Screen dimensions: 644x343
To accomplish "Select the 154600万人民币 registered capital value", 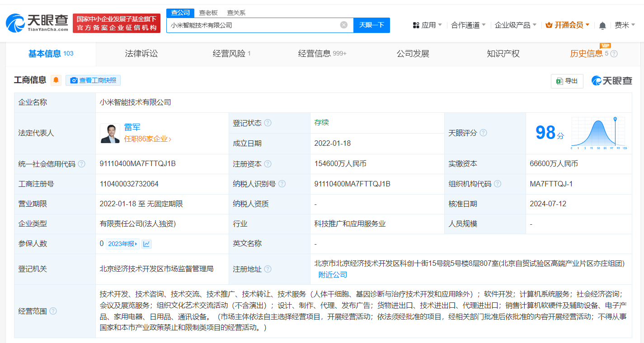I will [340, 164].
